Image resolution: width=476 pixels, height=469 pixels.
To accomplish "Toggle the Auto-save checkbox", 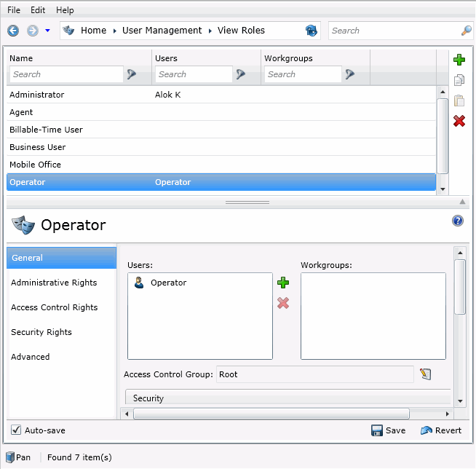I will coord(16,430).
